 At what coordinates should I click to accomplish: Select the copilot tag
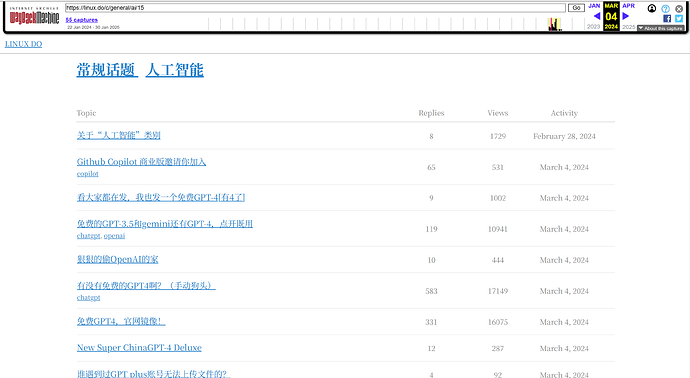(88, 174)
